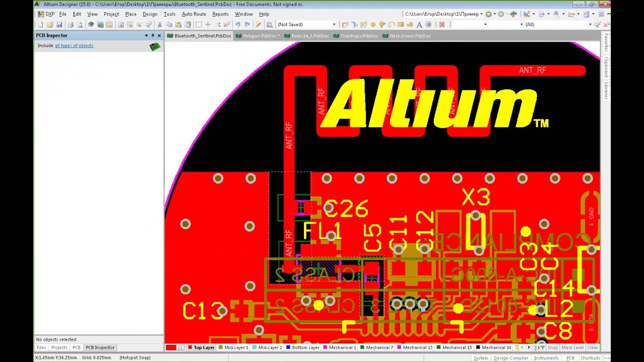Click the Shortcuts button in status bar
644x362 pixels.
(590, 358)
